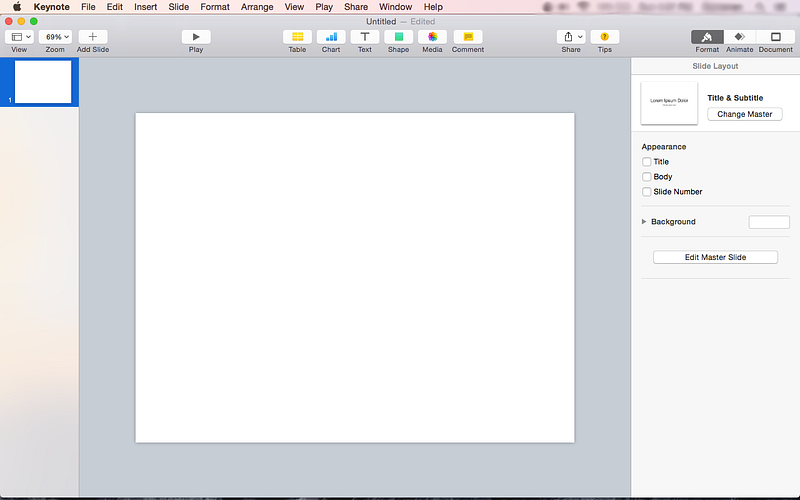Show Tips coaching overlay
The image size is (800, 500).
click(605, 37)
